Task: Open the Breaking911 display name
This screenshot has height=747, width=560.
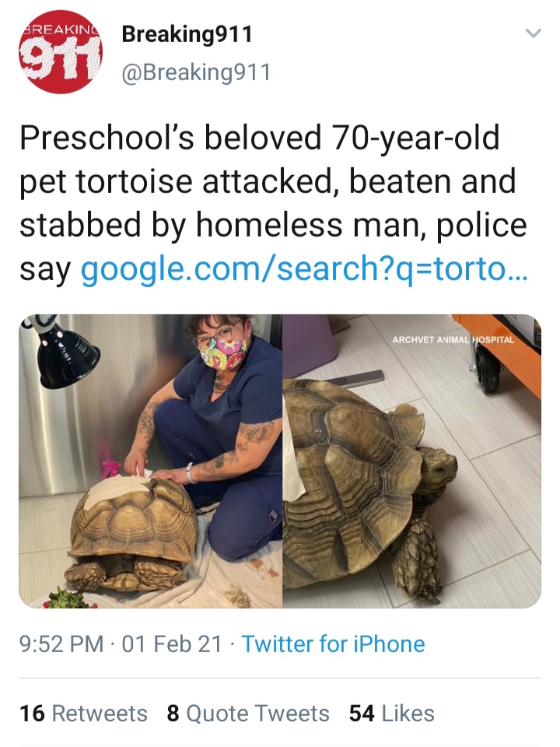Action: click(x=187, y=34)
